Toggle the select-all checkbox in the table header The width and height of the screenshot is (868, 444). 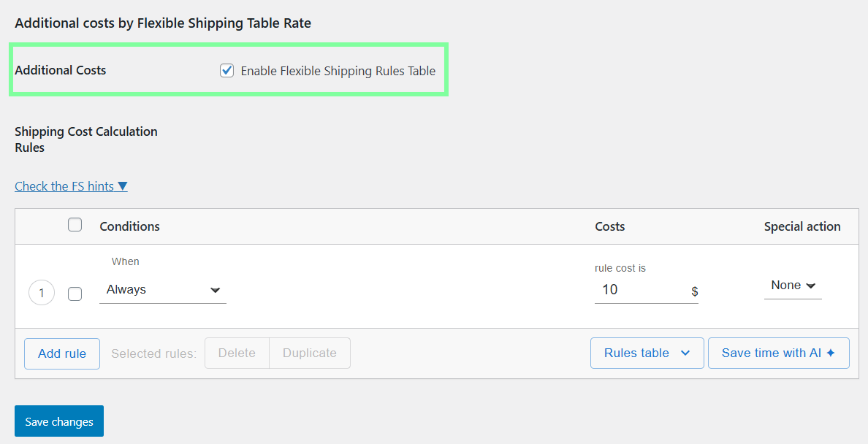pos(75,224)
